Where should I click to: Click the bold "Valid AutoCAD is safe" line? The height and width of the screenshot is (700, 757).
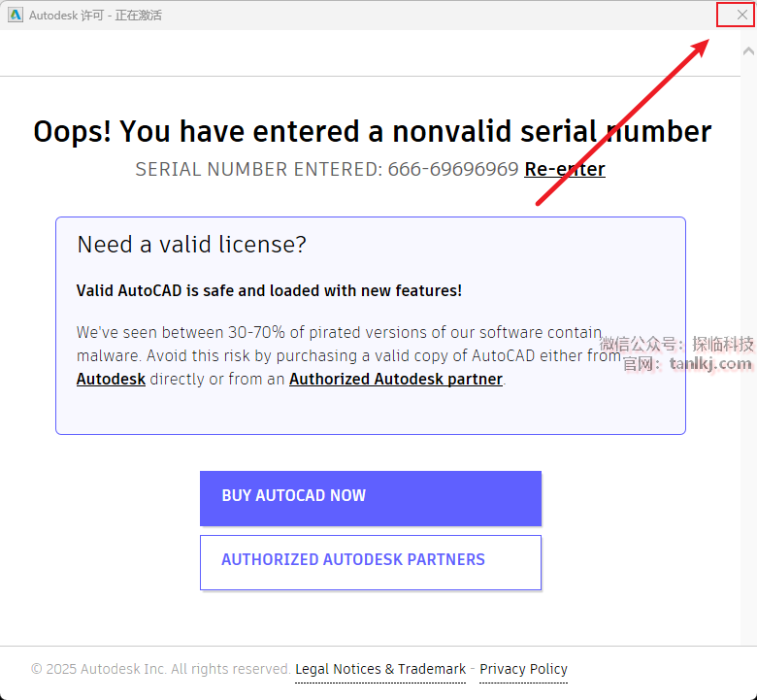[x=269, y=290]
